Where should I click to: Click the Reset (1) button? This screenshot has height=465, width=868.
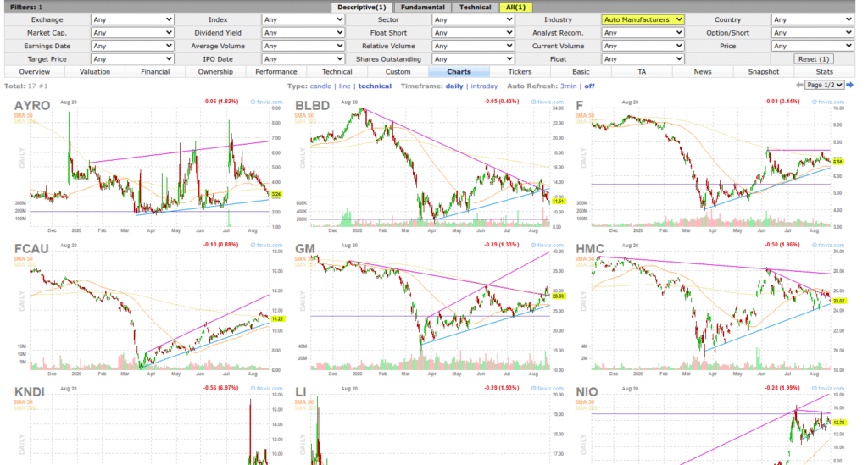[x=813, y=58]
